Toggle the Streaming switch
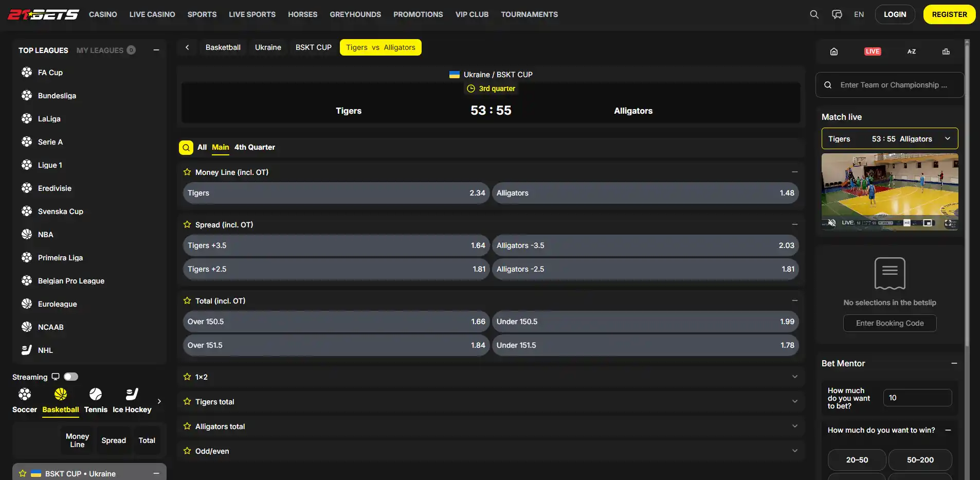 coord(71,377)
